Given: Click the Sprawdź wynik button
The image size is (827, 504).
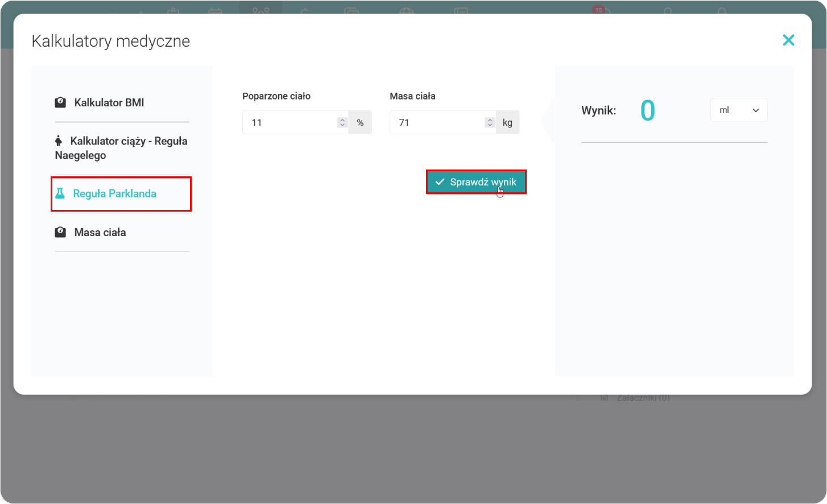Looking at the screenshot, I should pos(476,182).
